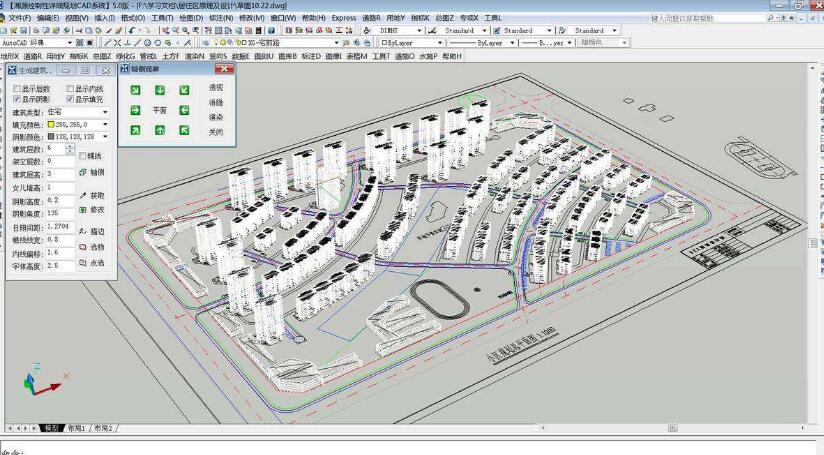Open the 建筑类型 building type dropdown
Viewport: 824px width, 455px height.
[78, 112]
